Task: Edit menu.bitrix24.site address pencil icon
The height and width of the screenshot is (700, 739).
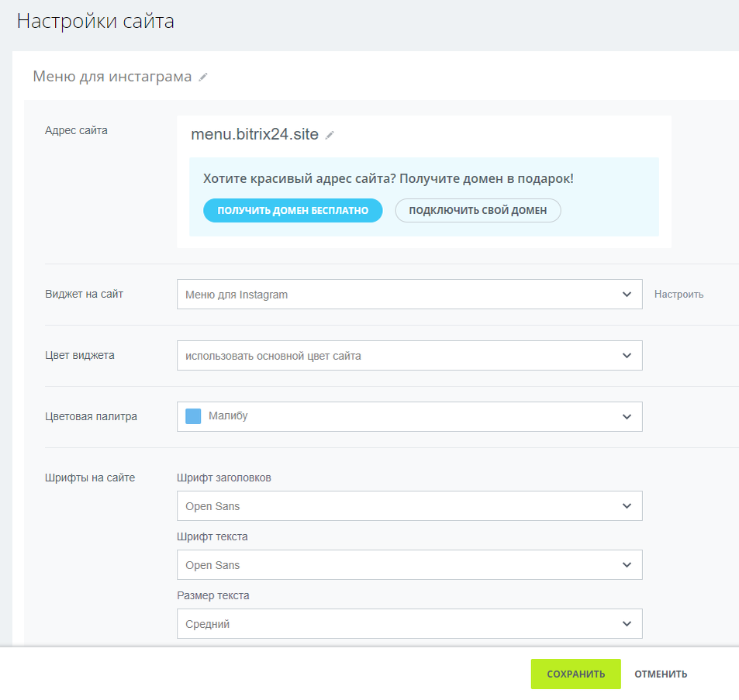Action: click(x=330, y=135)
